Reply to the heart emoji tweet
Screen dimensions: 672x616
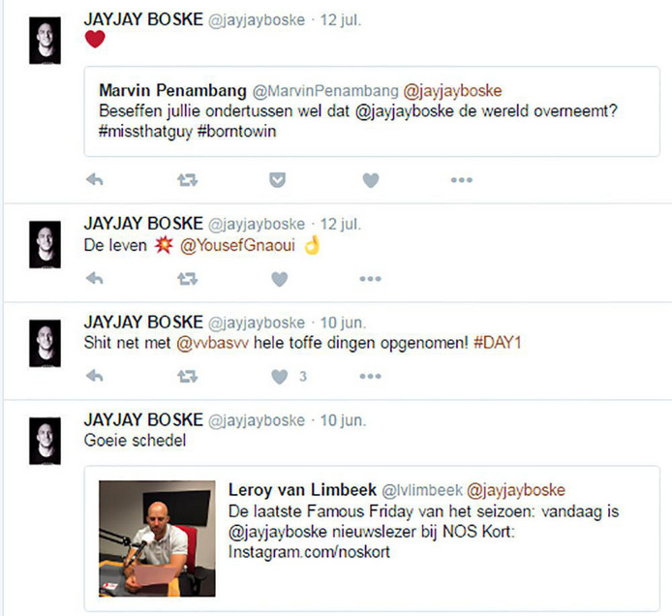point(94,180)
